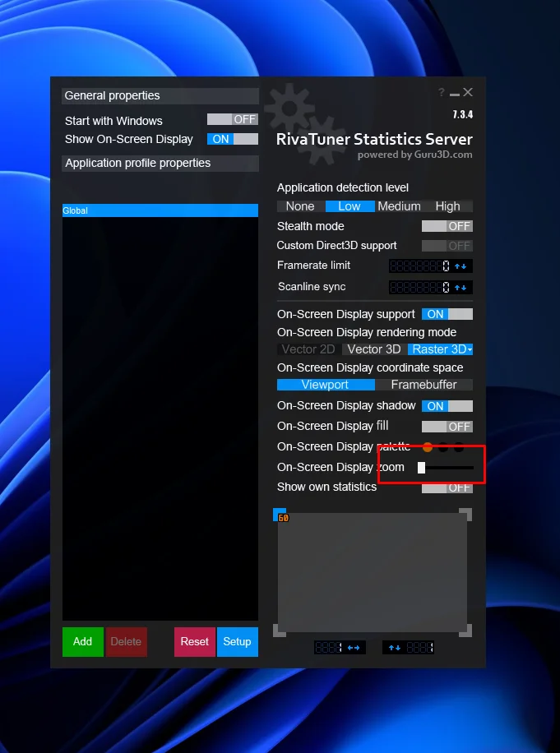Screen dimensions: 560x753
Task: Enable Stealth mode switch
Action: pos(447,226)
